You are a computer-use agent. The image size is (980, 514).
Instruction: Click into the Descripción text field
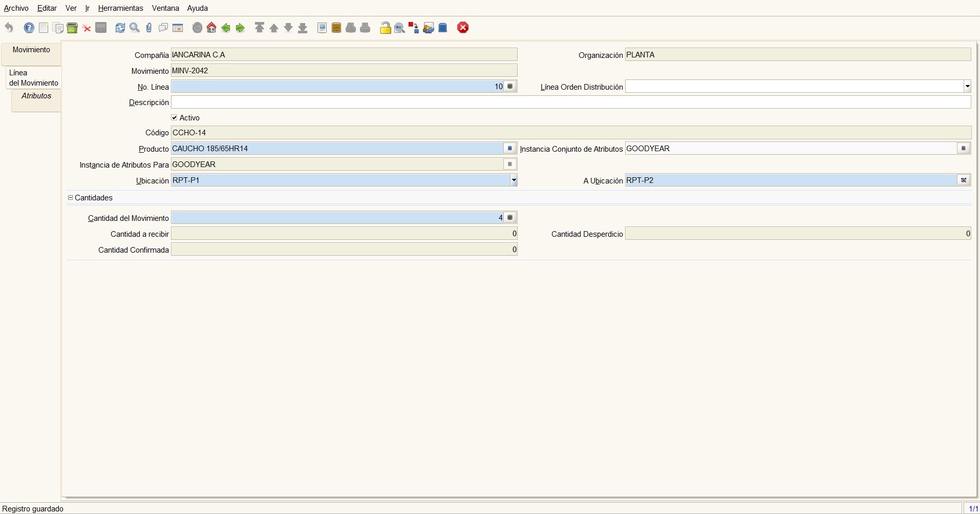(x=570, y=102)
